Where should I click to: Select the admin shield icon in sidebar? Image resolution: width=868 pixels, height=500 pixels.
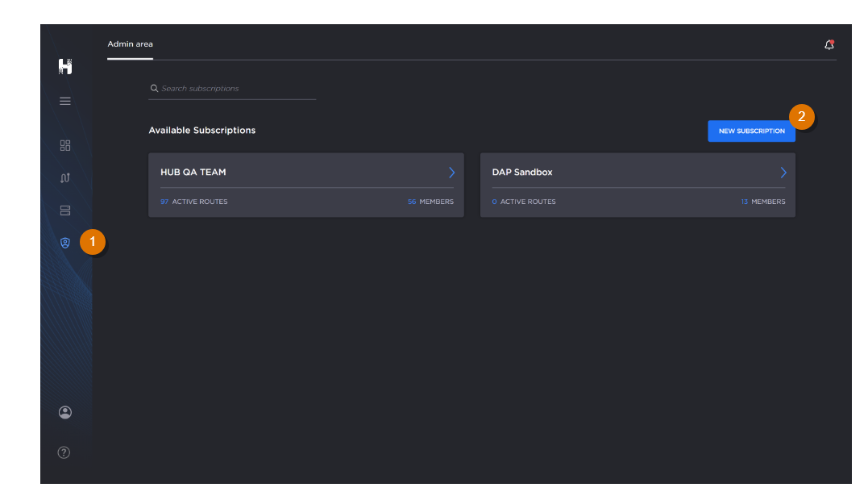65,243
